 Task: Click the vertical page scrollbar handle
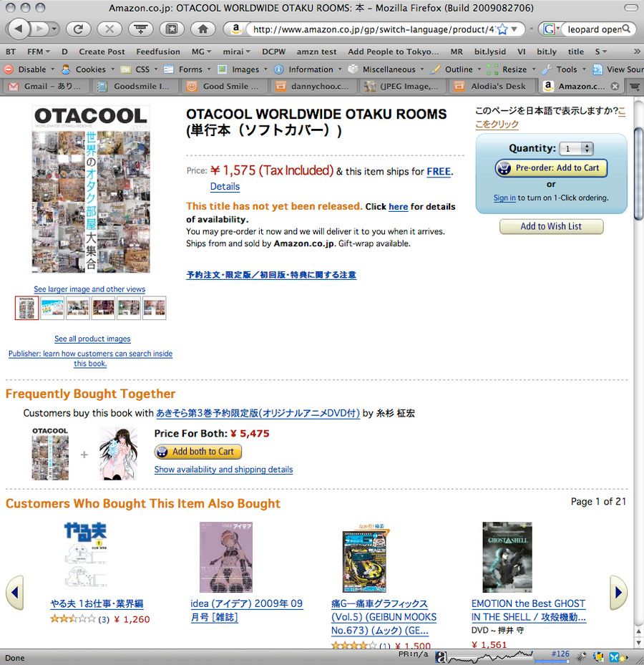tap(638, 174)
